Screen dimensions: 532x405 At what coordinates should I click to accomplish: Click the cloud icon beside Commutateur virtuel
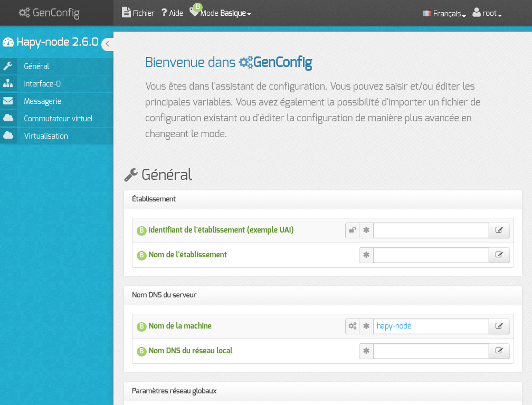[x=8, y=118]
